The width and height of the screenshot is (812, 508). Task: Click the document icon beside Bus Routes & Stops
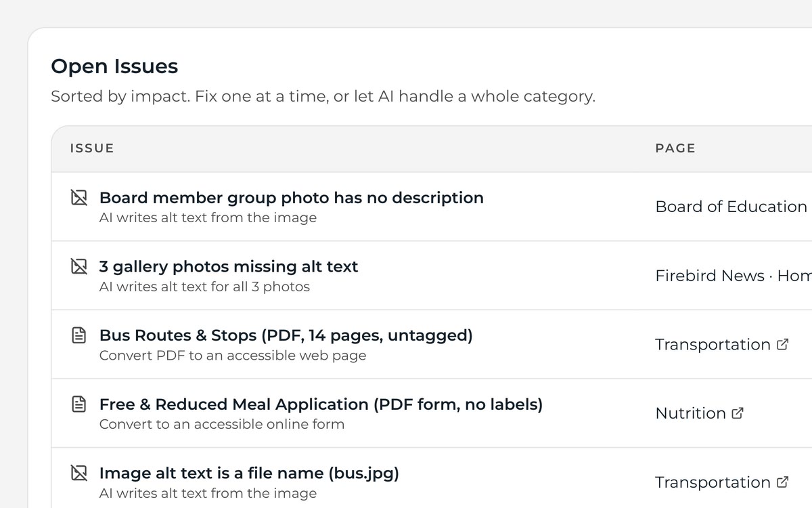pos(79,335)
